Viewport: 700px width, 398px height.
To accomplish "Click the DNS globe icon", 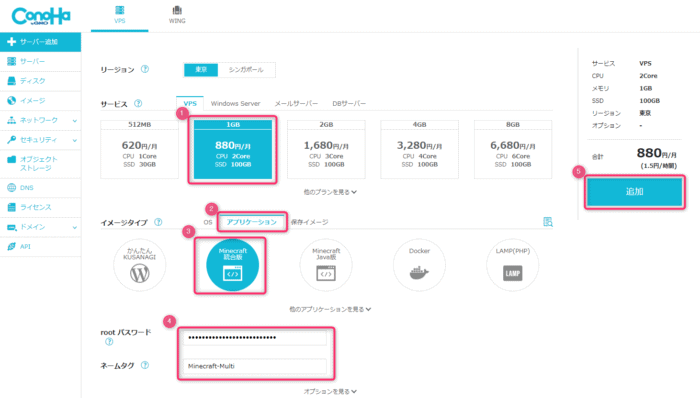I will [12, 188].
